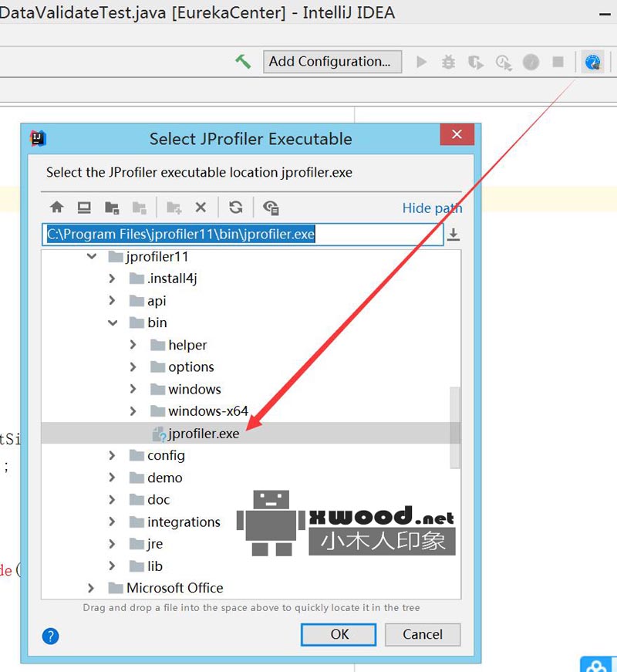The height and width of the screenshot is (672, 617).
Task: Select the helper folder name
Action: click(187, 345)
